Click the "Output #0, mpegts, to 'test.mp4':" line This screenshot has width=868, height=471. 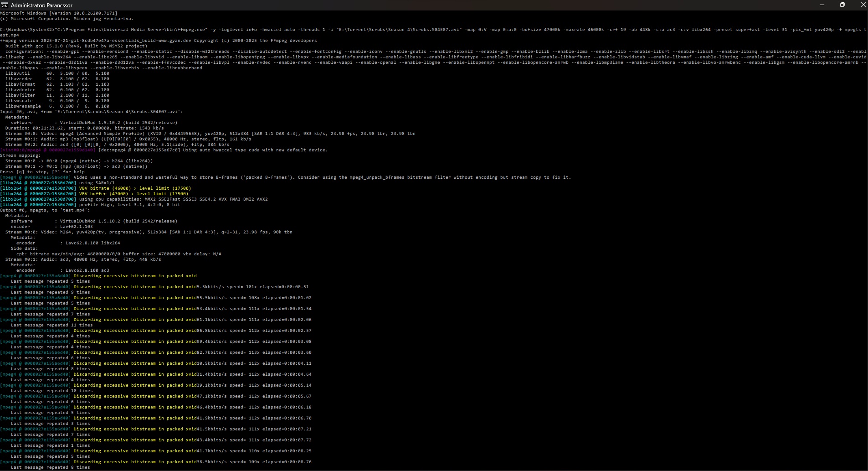pyautogui.click(x=45, y=210)
